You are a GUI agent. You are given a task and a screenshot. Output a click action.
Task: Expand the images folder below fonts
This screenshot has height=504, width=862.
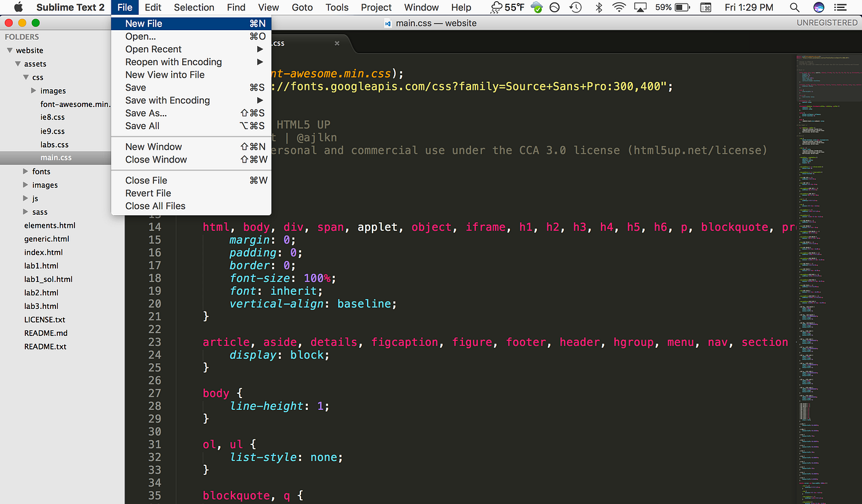click(x=26, y=185)
